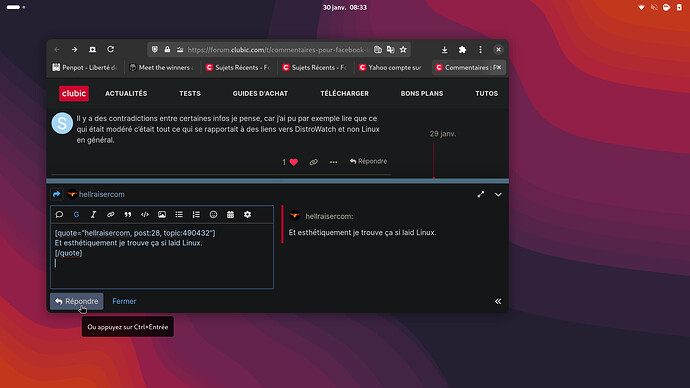This screenshot has width=690, height=388.
Task: Go to the Clubic home logo
Action: point(74,93)
